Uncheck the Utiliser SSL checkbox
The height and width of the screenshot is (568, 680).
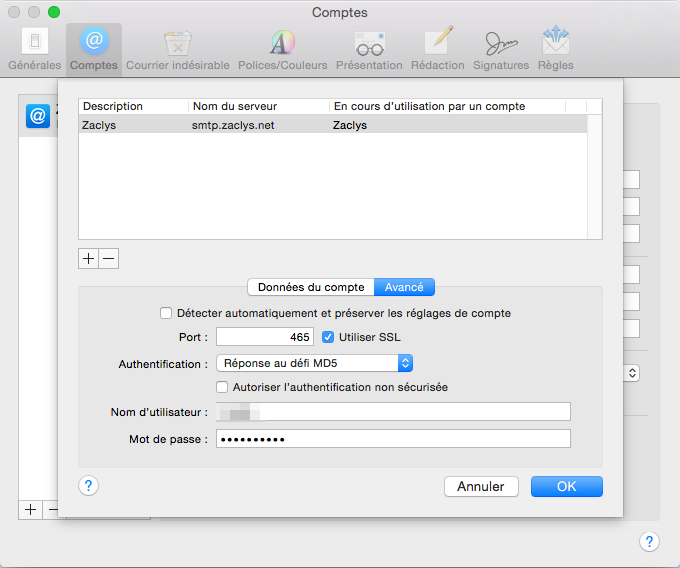click(328, 337)
